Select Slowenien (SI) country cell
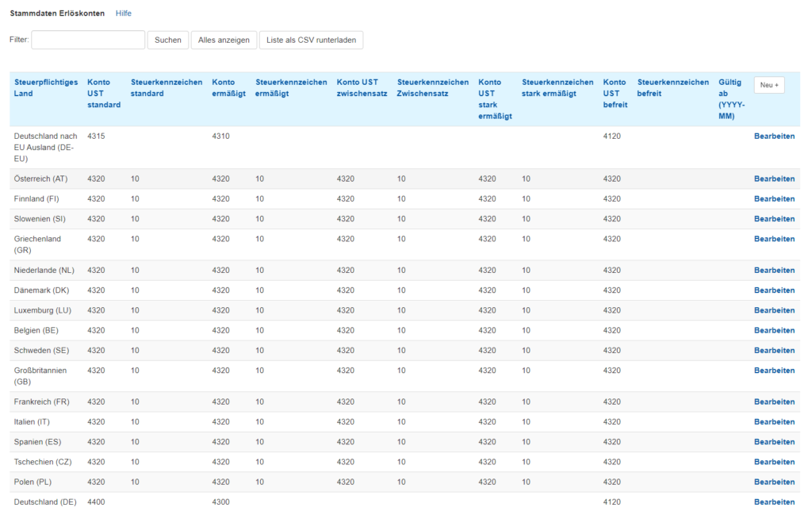The height and width of the screenshot is (519, 812). [40, 219]
